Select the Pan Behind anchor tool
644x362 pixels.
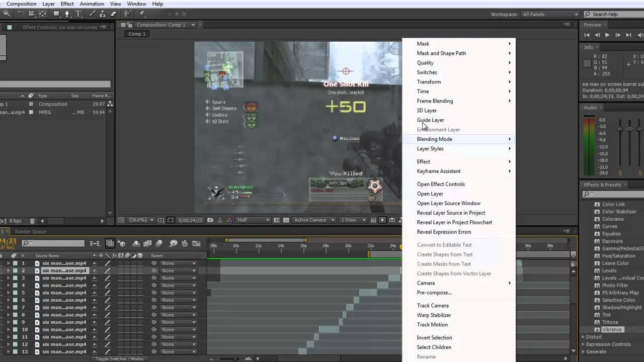pyautogui.click(x=42, y=14)
